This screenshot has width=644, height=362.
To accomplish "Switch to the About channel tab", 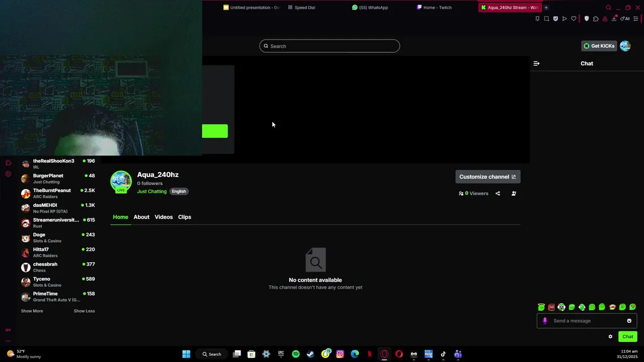I will click(x=141, y=217).
